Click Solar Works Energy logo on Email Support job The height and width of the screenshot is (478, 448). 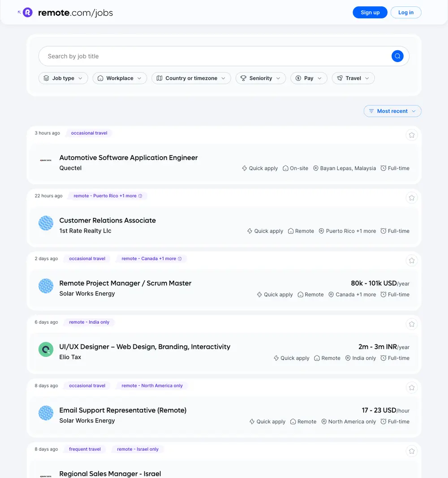pyautogui.click(x=46, y=413)
